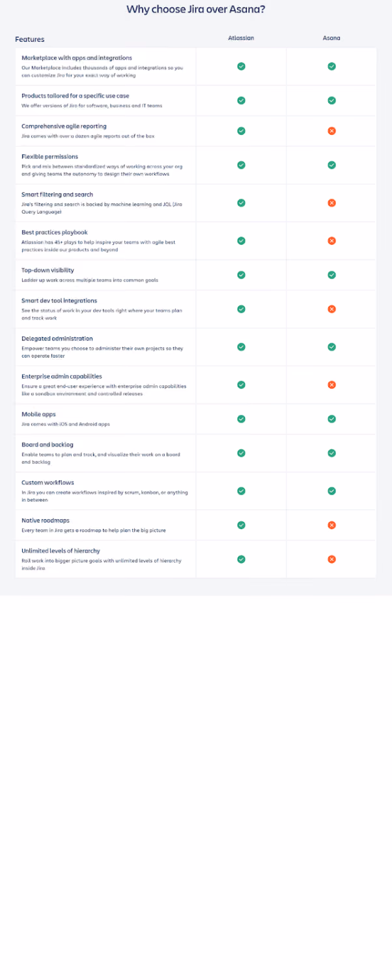Click Asana checkmark for Board and backlog

[x=331, y=453]
